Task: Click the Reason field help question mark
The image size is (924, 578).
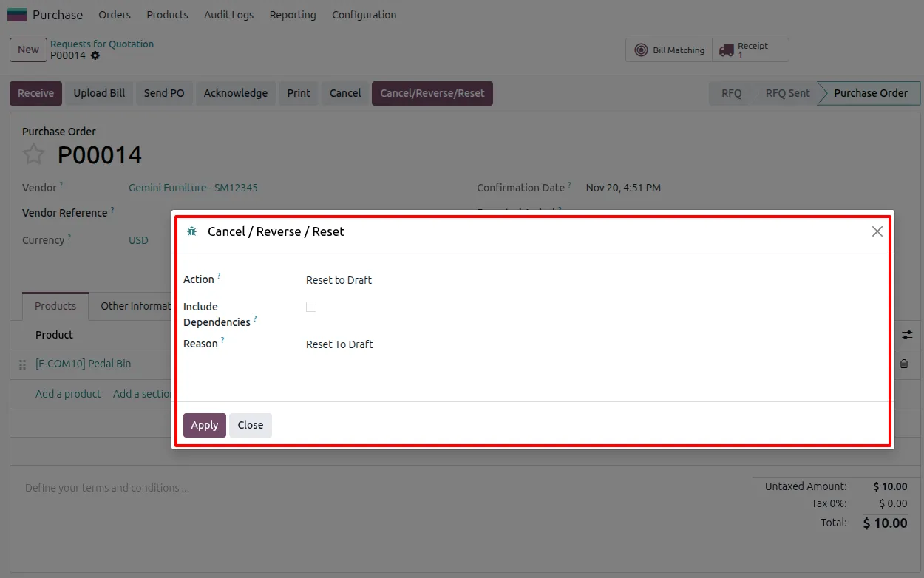Action: click(x=222, y=341)
